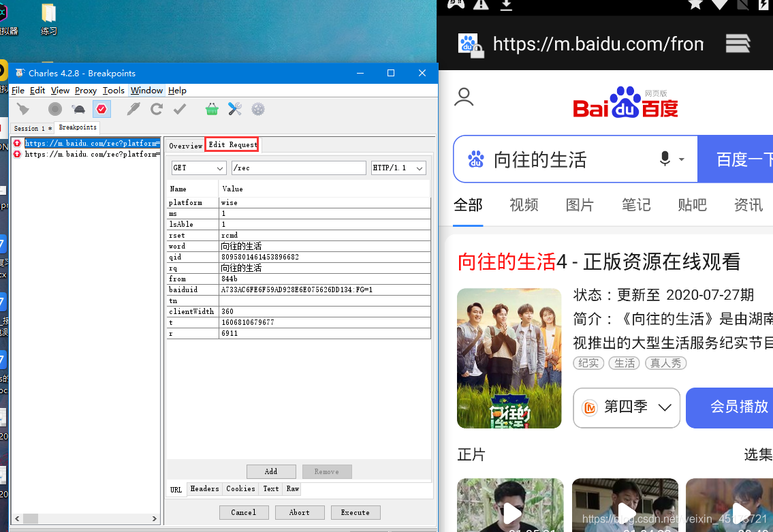
Task: Expand the 第四季 season dropdown
Action: pos(627,408)
